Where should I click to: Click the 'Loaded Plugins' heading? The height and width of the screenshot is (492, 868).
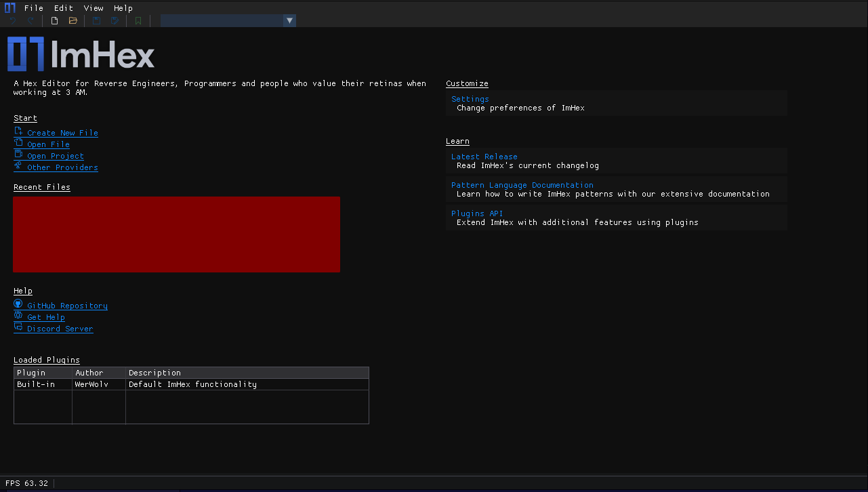coord(47,360)
